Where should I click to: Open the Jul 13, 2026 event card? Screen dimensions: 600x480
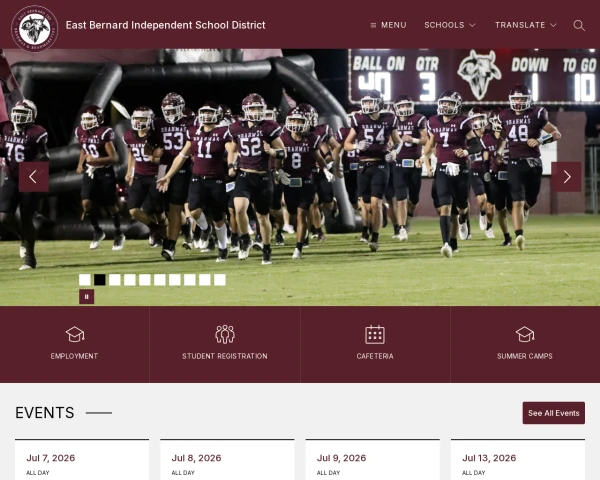pyautogui.click(x=518, y=460)
